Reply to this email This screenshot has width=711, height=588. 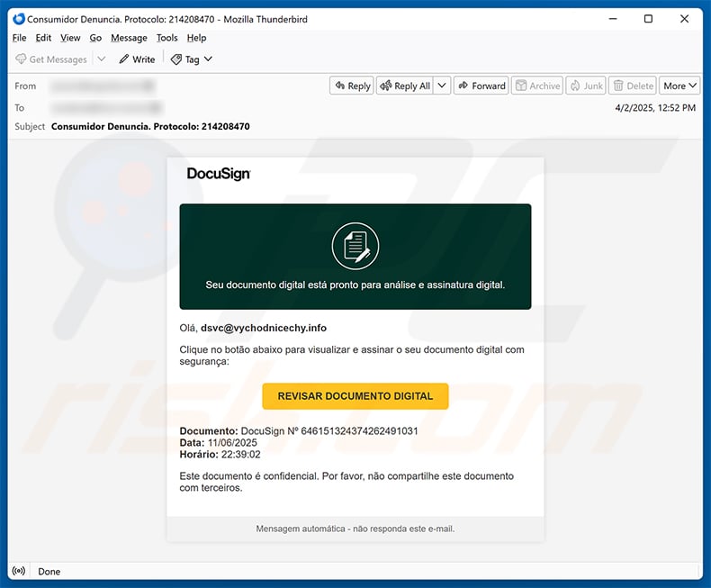point(352,86)
